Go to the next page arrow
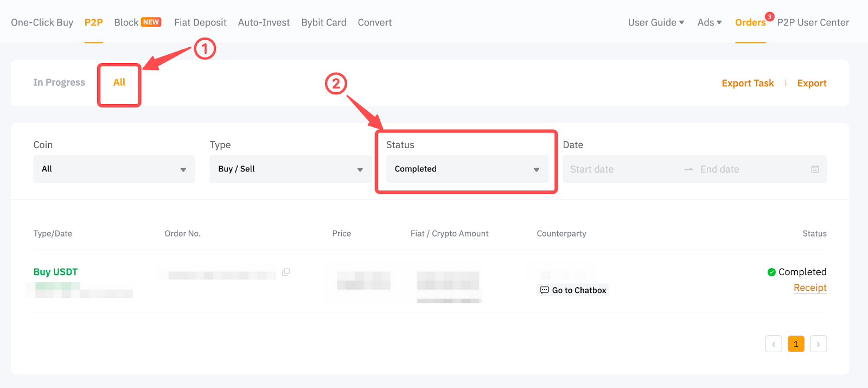This screenshot has width=868, height=388. [818, 344]
